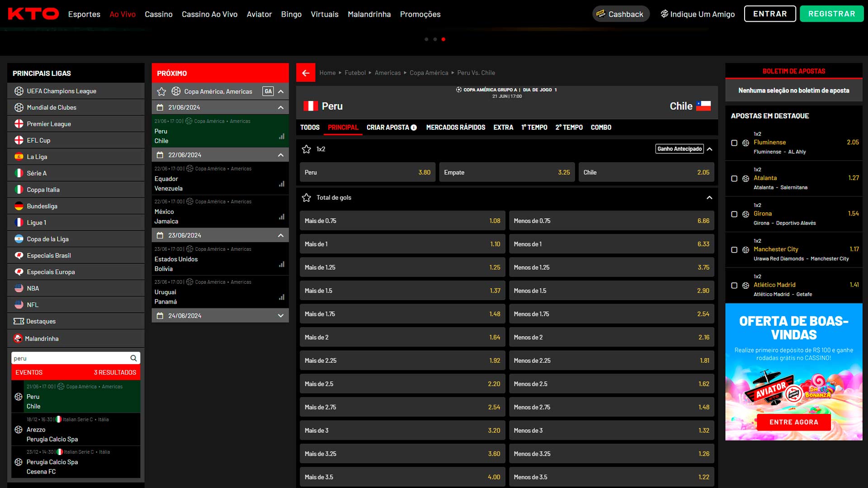Collapse the Copa América, Americas section
868x488 pixels.
tap(281, 91)
